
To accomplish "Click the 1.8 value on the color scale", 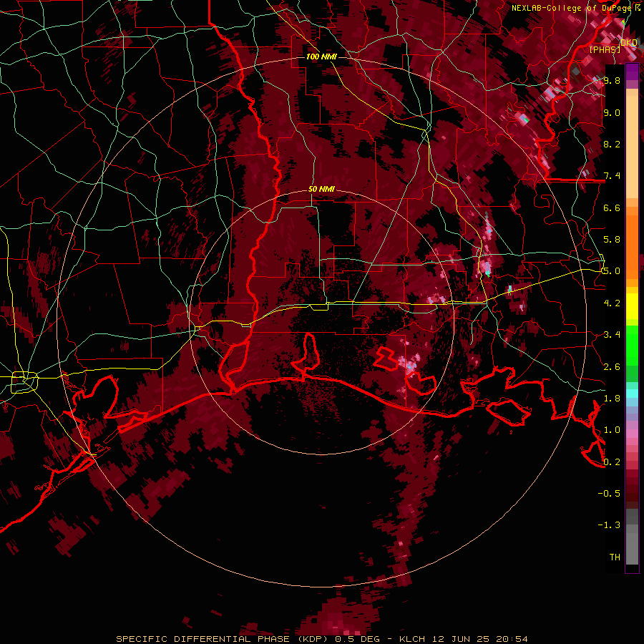I will point(612,399).
